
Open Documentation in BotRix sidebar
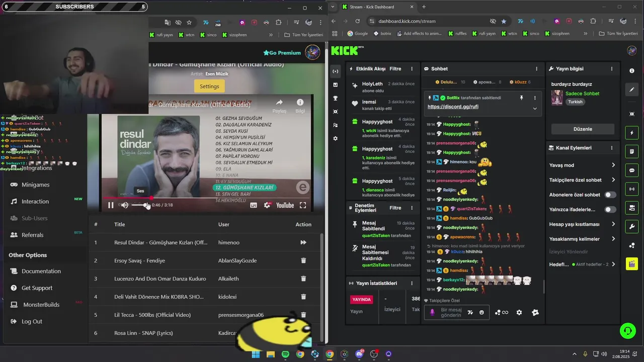(x=41, y=271)
